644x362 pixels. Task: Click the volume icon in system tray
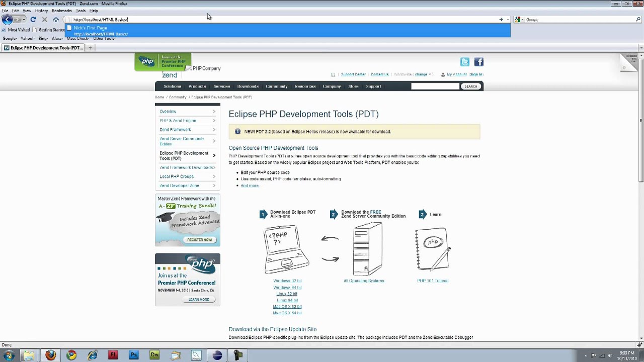click(x=610, y=355)
